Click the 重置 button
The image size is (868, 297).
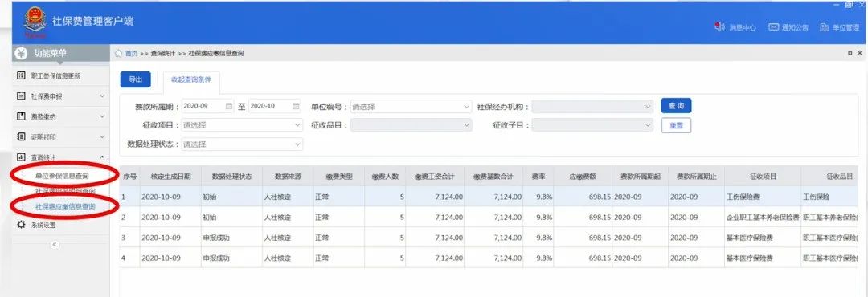click(x=676, y=125)
